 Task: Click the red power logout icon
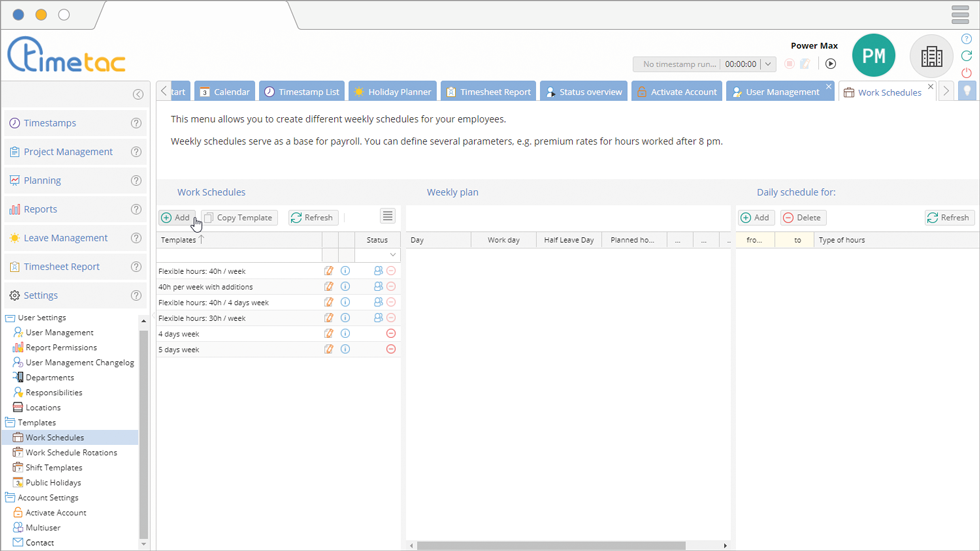(966, 73)
